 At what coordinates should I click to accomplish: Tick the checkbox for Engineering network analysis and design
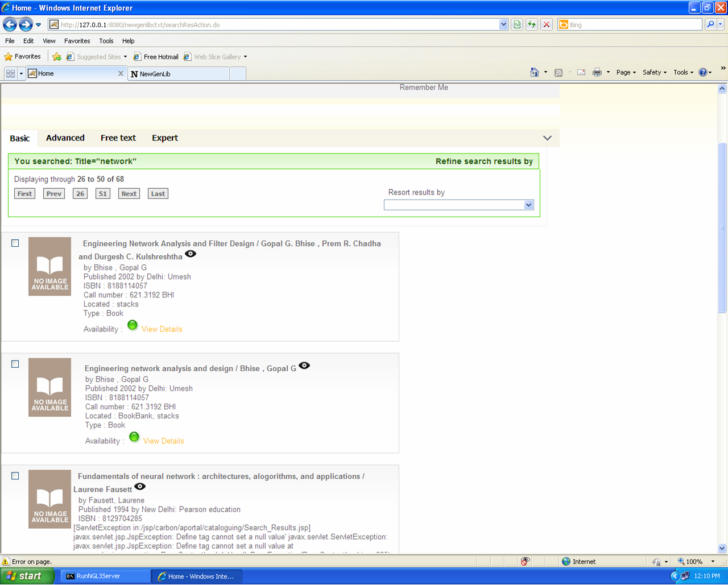click(x=15, y=364)
